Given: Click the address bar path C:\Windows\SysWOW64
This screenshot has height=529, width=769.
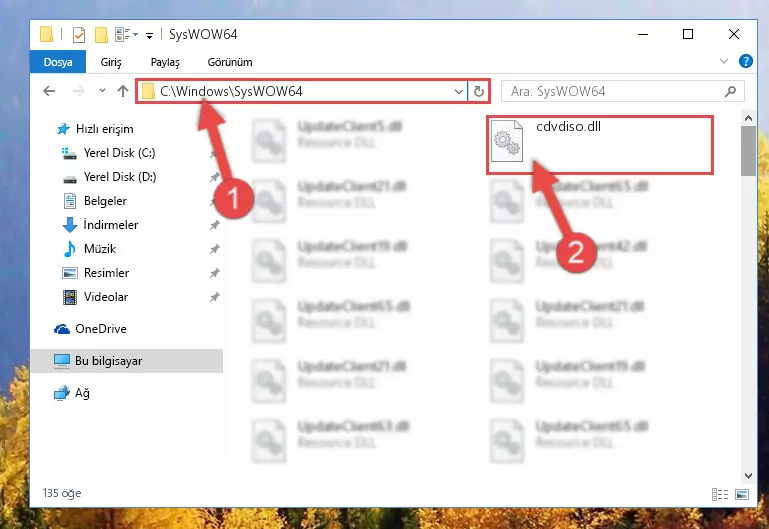Looking at the screenshot, I should (231, 92).
